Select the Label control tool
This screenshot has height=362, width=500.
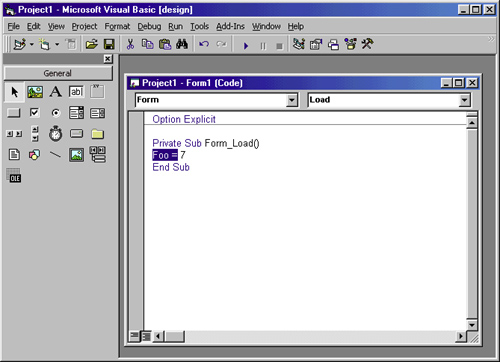[x=55, y=92]
